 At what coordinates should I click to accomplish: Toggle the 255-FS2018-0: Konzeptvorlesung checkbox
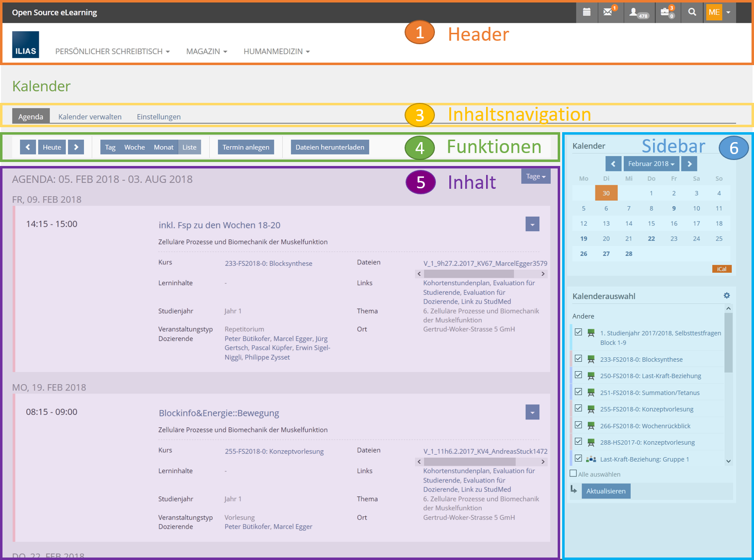(x=579, y=408)
